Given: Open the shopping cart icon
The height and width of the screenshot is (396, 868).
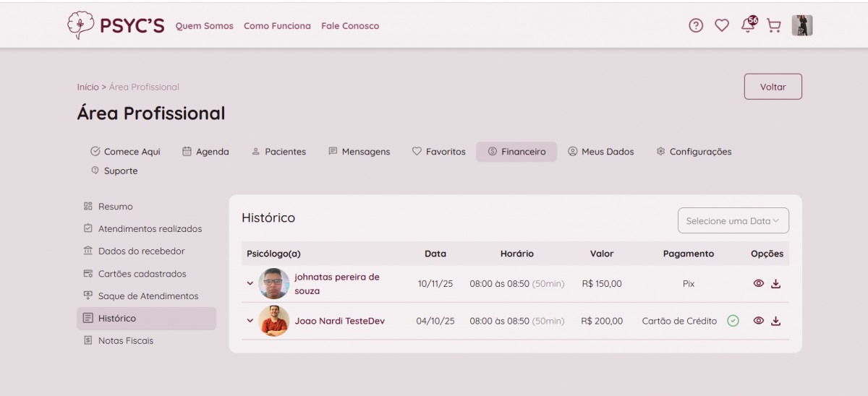Looking at the screenshot, I should [x=774, y=26].
